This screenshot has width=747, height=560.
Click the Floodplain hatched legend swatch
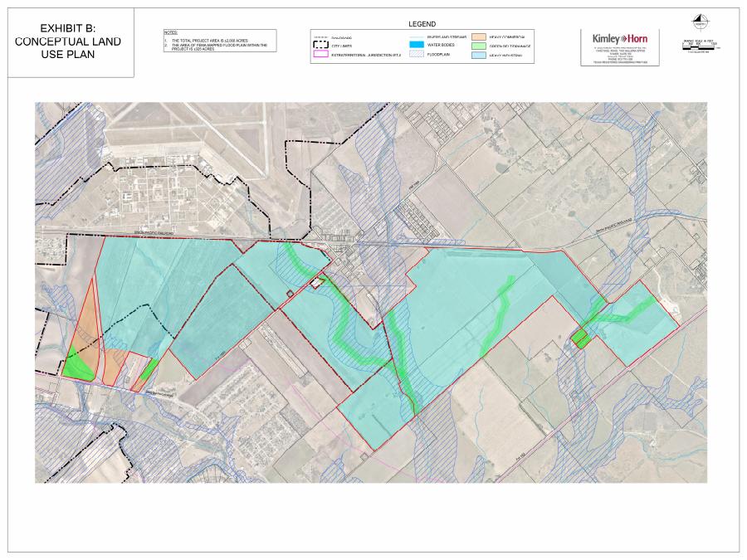pyautogui.click(x=417, y=54)
